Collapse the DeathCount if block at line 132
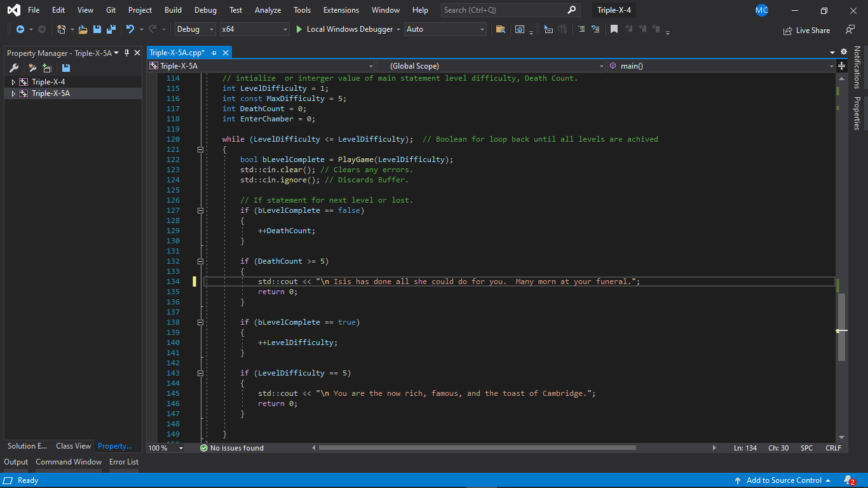 pyautogui.click(x=200, y=261)
